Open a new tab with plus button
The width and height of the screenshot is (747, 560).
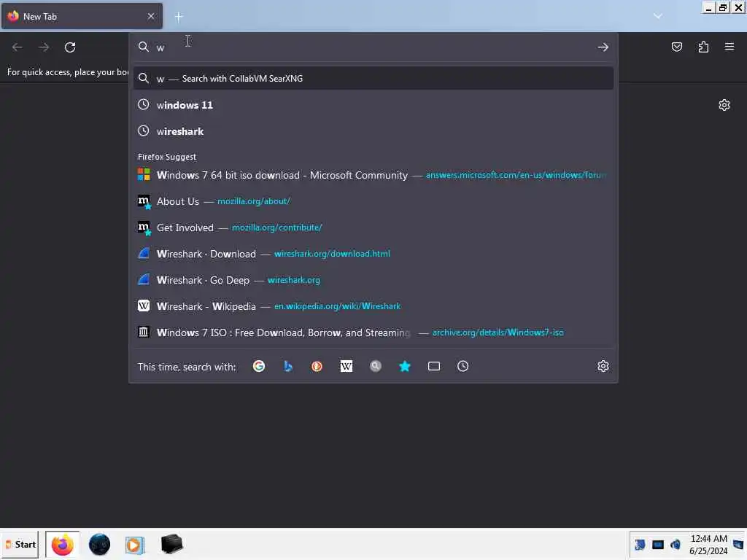(x=179, y=17)
